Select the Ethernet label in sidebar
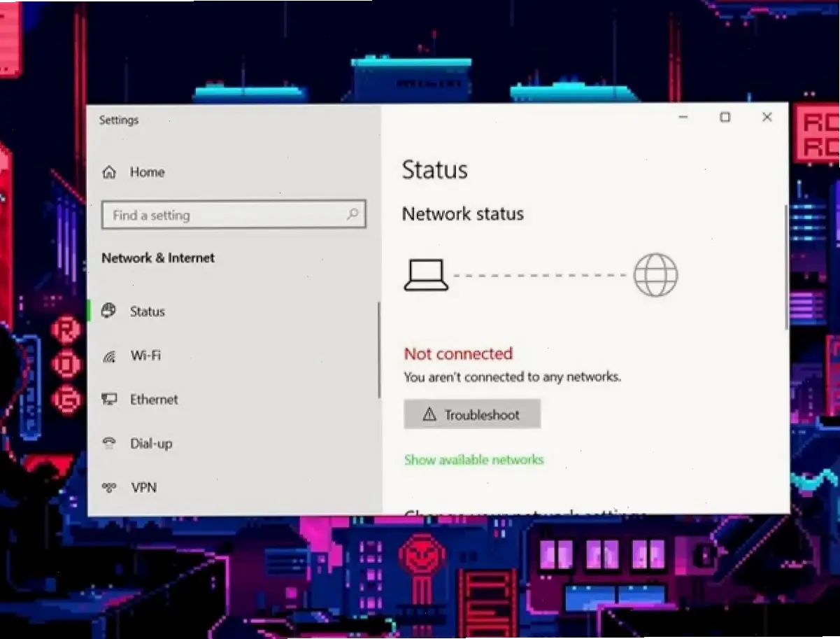Image resolution: width=840 pixels, height=639 pixels. pos(154,400)
